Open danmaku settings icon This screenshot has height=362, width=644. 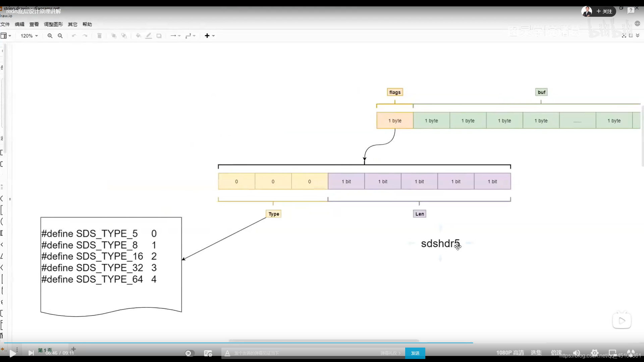tap(208, 353)
